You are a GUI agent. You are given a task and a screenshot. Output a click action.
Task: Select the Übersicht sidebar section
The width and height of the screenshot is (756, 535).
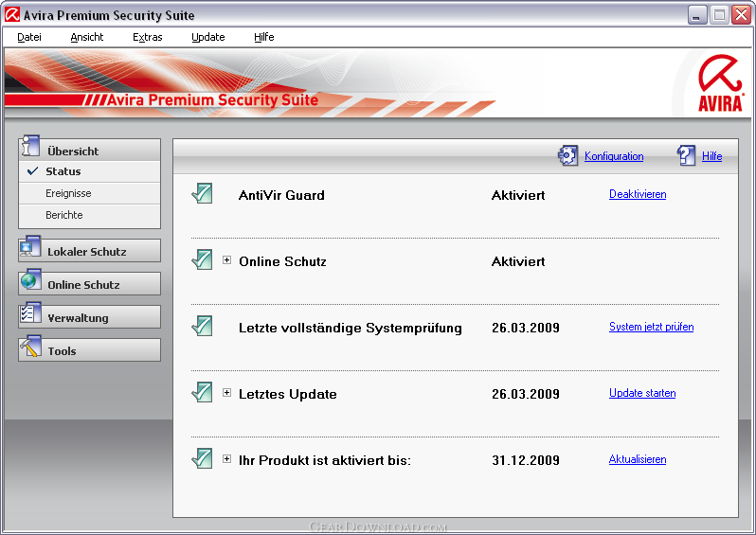90,151
